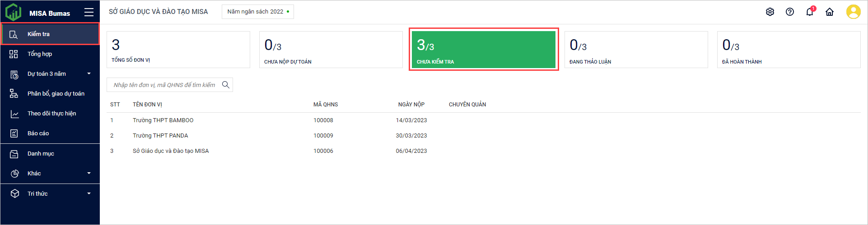Open the notifications bell
This screenshot has width=868, height=225.
[x=810, y=12]
